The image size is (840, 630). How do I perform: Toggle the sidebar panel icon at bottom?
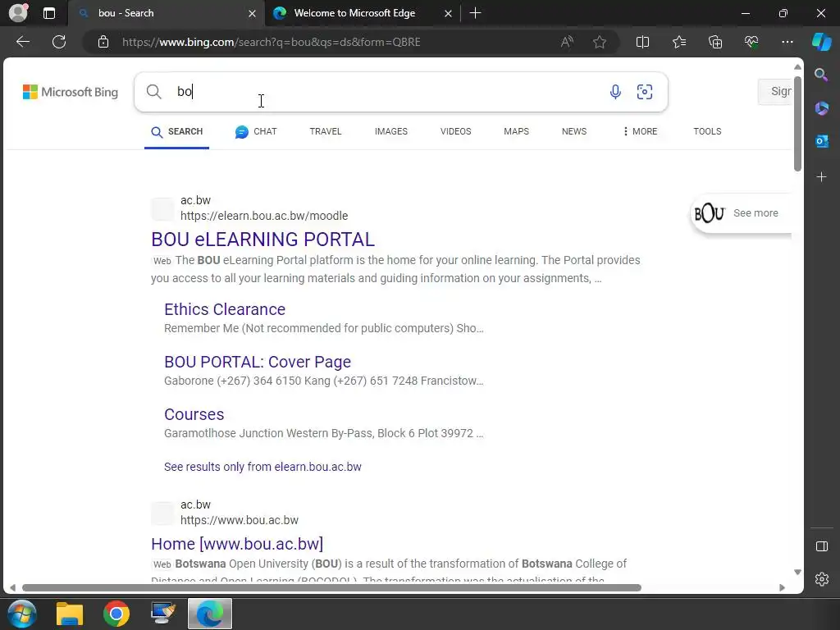tap(821, 546)
